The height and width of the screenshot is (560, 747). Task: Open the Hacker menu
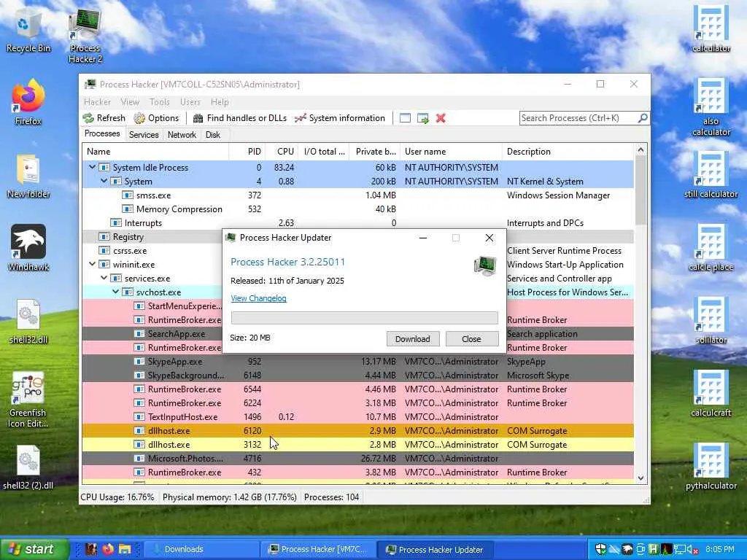[97, 102]
